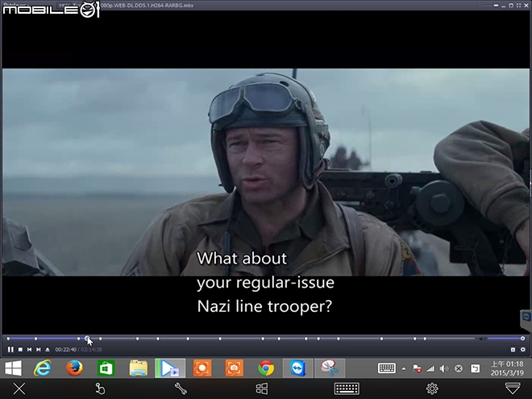Skip to the previous chapter
The width and height of the screenshot is (532, 399).
pyautogui.click(x=30, y=349)
